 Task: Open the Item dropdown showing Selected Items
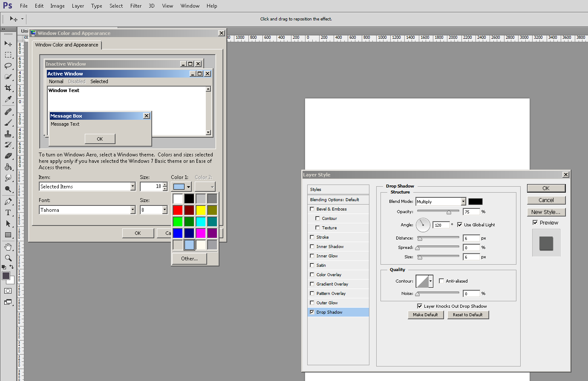[87, 187]
